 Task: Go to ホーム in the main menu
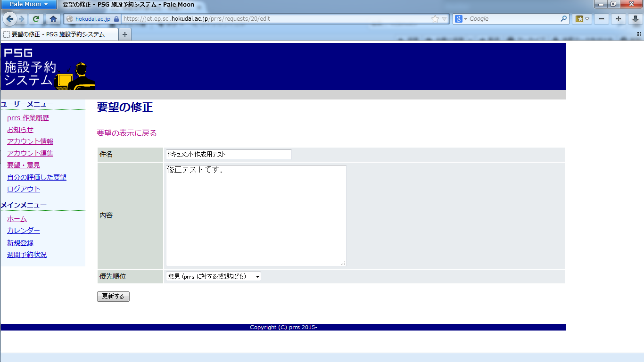click(x=17, y=219)
